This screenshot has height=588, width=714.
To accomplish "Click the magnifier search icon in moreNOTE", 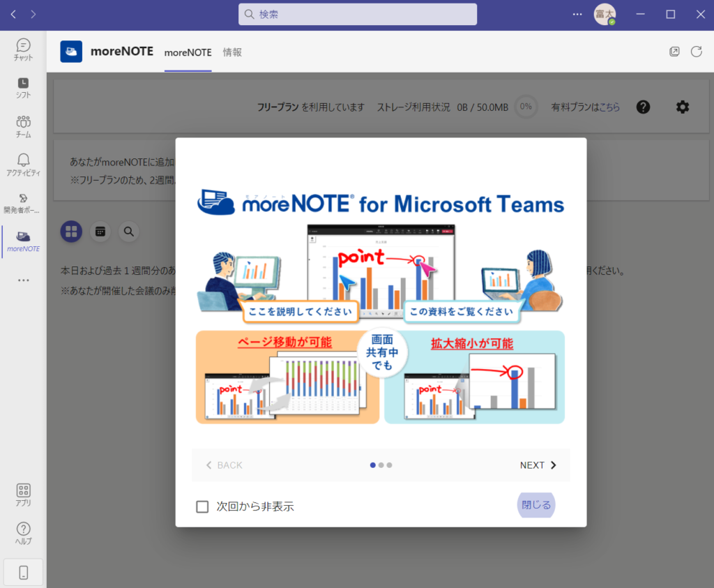I will [129, 232].
